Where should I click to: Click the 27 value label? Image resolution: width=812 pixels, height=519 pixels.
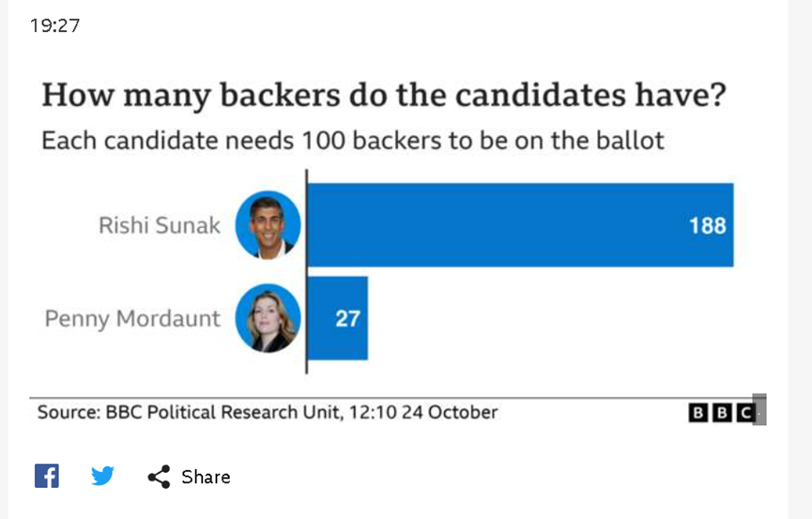(x=347, y=318)
